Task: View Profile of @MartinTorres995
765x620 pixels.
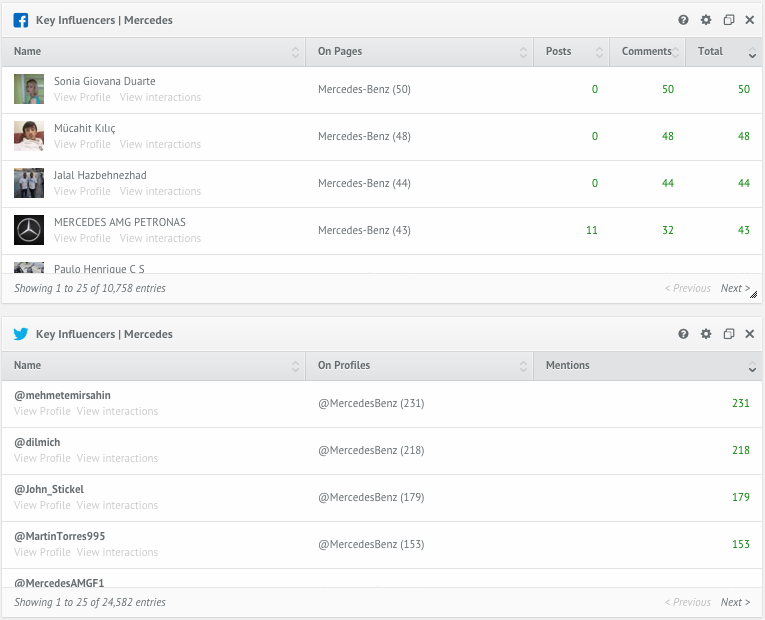Action: (x=42, y=552)
